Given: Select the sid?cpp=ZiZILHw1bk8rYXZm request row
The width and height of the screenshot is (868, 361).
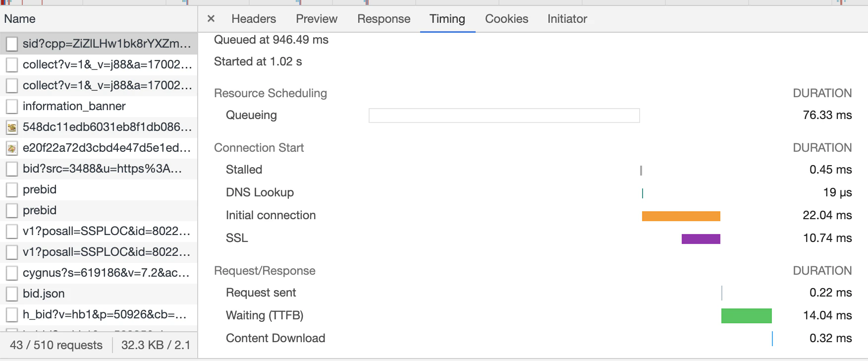Looking at the screenshot, I should (x=99, y=44).
